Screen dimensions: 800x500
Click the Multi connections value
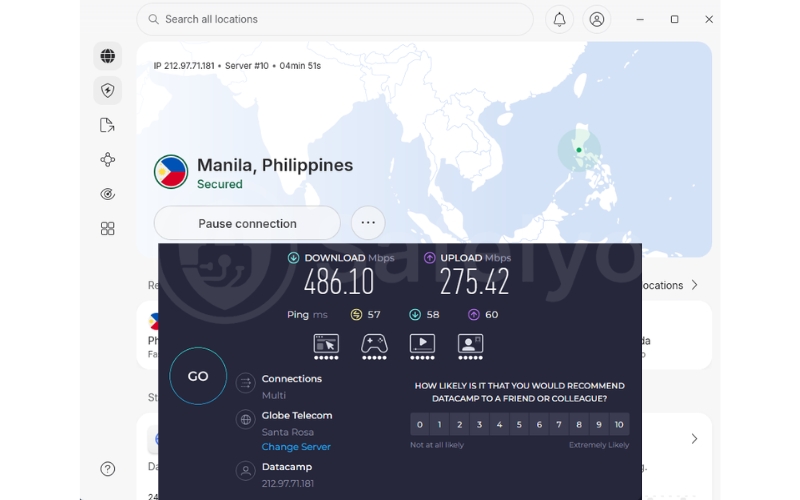tap(274, 395)
